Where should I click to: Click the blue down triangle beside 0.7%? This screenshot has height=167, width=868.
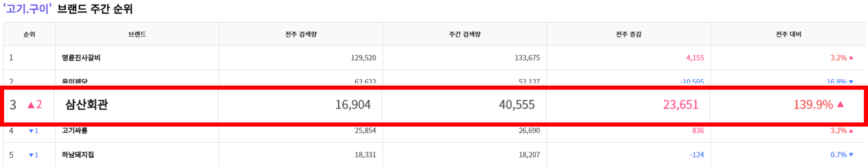pyautogui.click(x=851, y=155)
